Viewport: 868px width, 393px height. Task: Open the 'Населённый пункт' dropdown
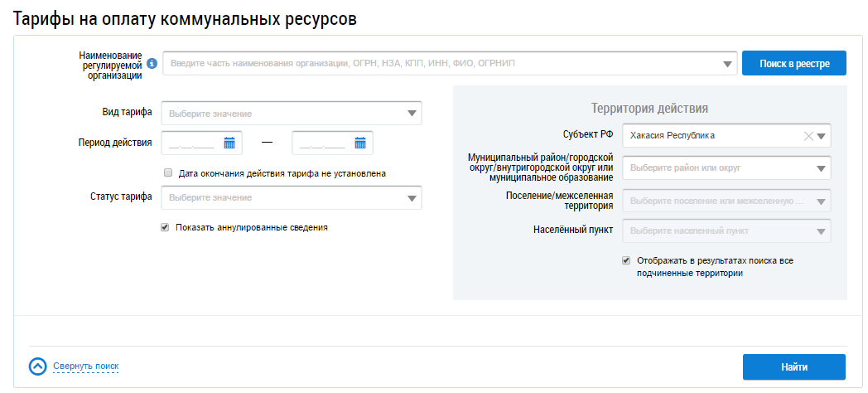(x=822, y=231)
